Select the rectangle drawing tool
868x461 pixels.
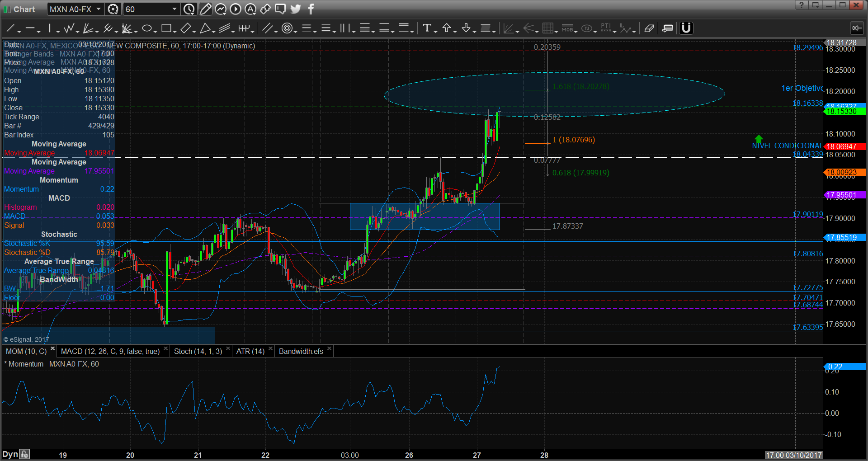point(166,28)
